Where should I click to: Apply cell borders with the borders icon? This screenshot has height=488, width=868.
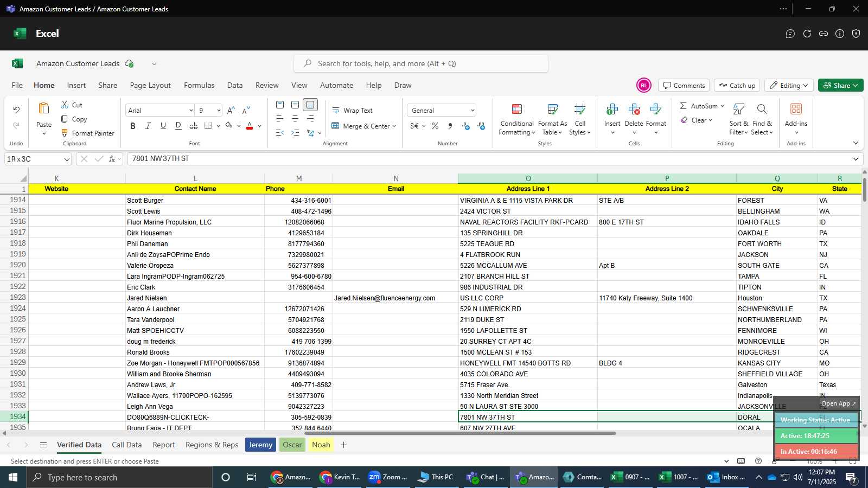(208, 126)
